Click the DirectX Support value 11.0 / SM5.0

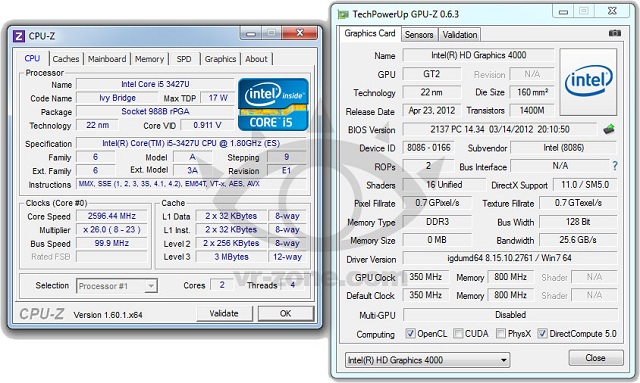point(585,185)
